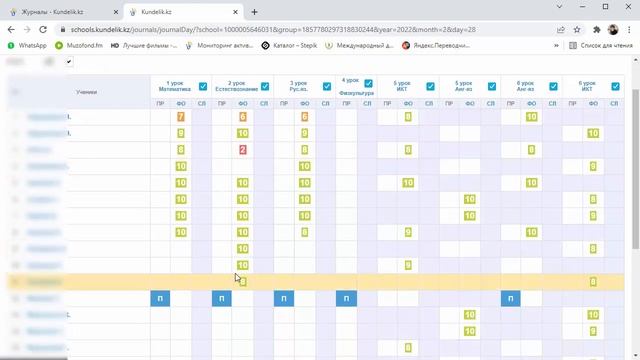Click the vertical scrollbar thumb
Screen dimensions: 640x360
point(636,169)
